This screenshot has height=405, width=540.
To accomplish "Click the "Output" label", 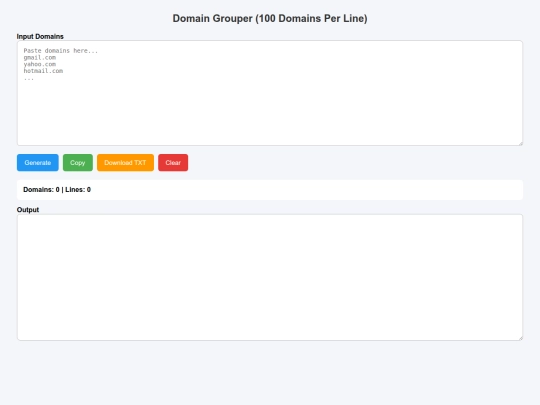I will coord(28,210).
